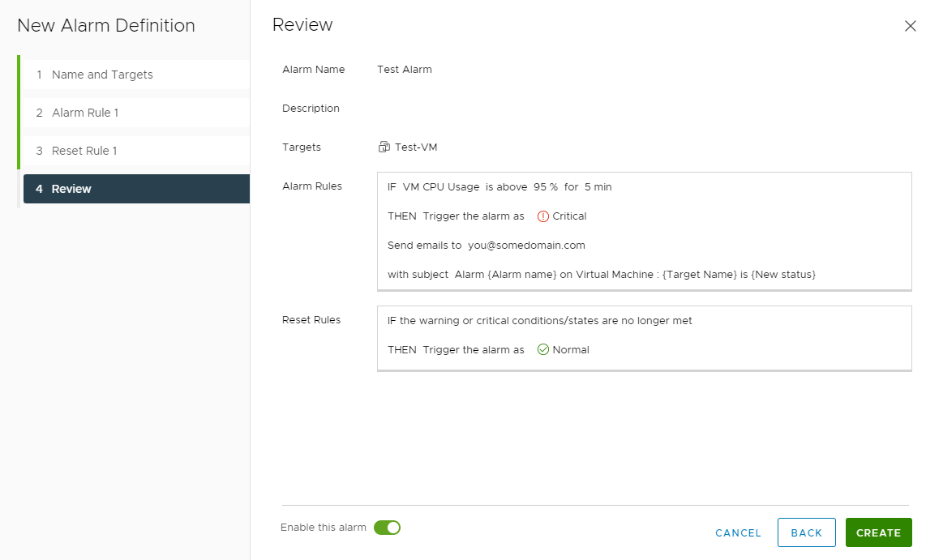Click the New Alarm Definition title
926x560 pixels.
click(106, 25)
